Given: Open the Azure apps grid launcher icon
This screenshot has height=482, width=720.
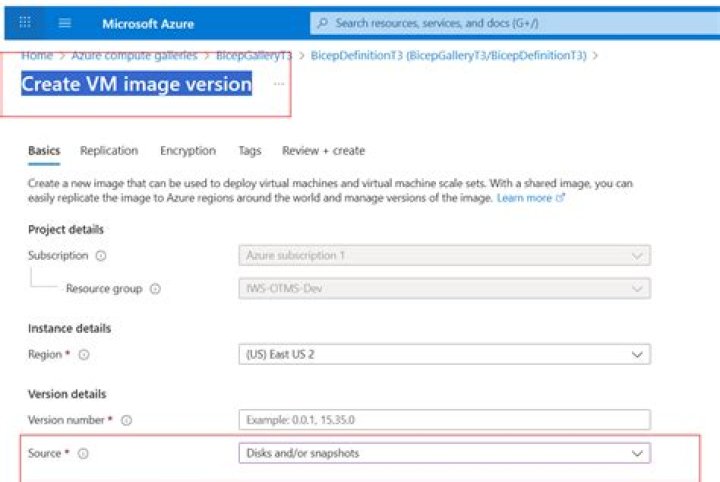Looking at the screenshot, I should [x=25, y=22].
